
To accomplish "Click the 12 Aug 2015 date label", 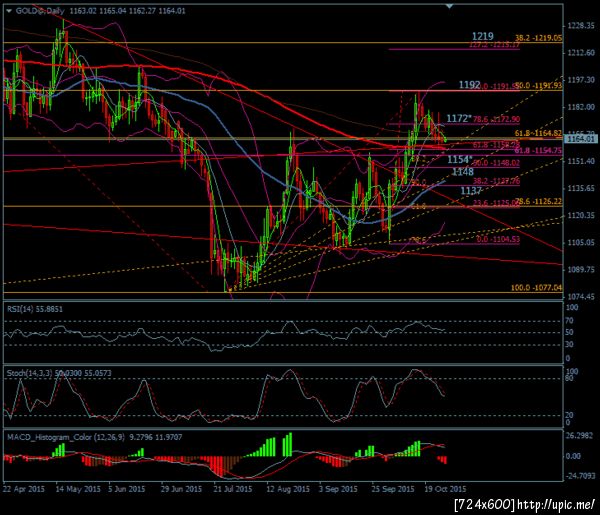I will (288, 489).
